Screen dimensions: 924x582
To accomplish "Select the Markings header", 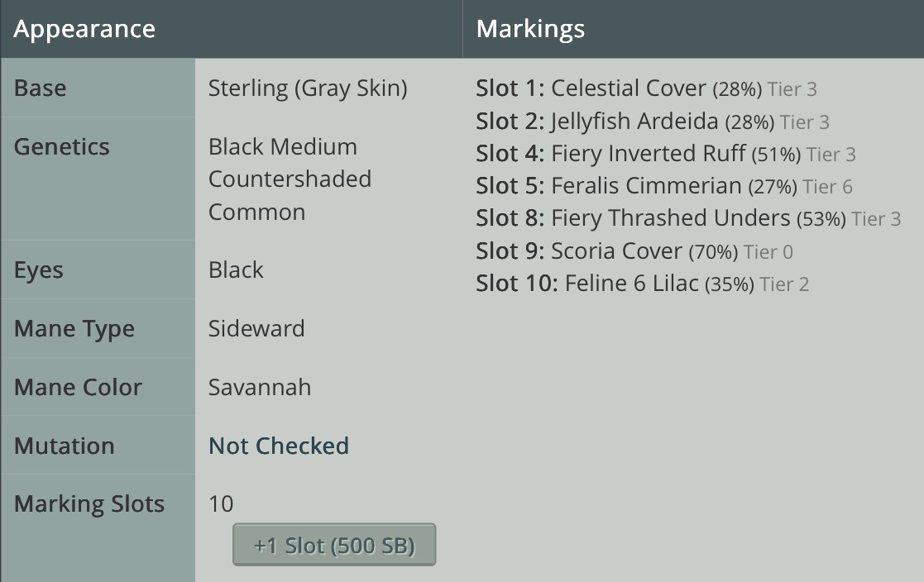I will [530, 29].
